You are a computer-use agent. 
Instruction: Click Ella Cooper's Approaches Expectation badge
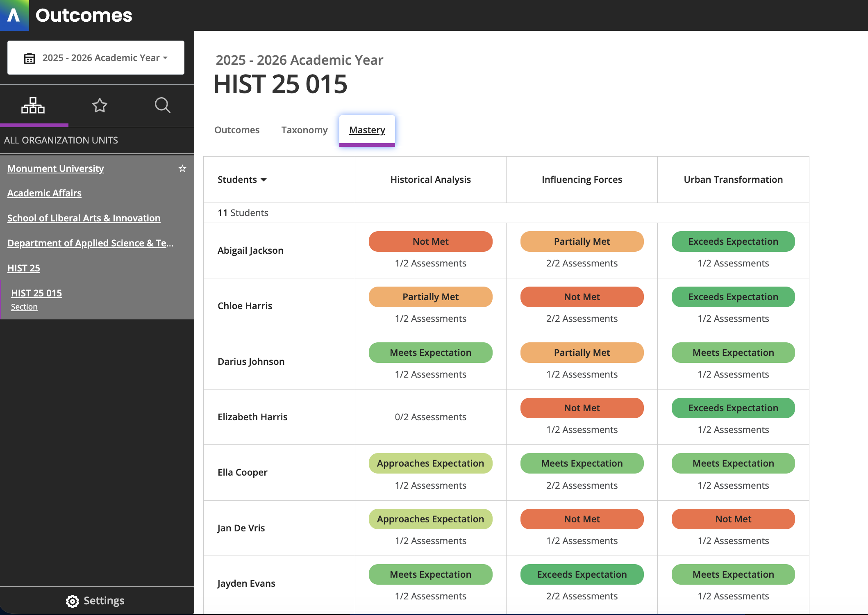pyautogui.click(x=430, y=463)
